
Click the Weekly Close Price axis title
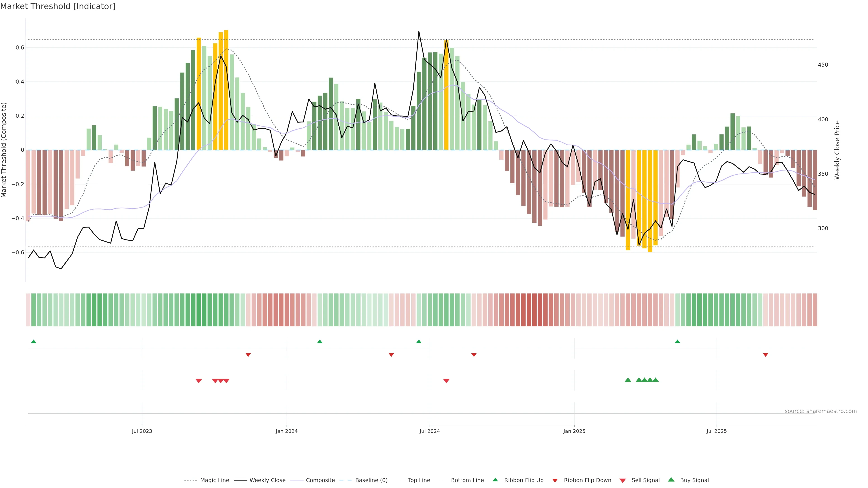pos(837,150)
